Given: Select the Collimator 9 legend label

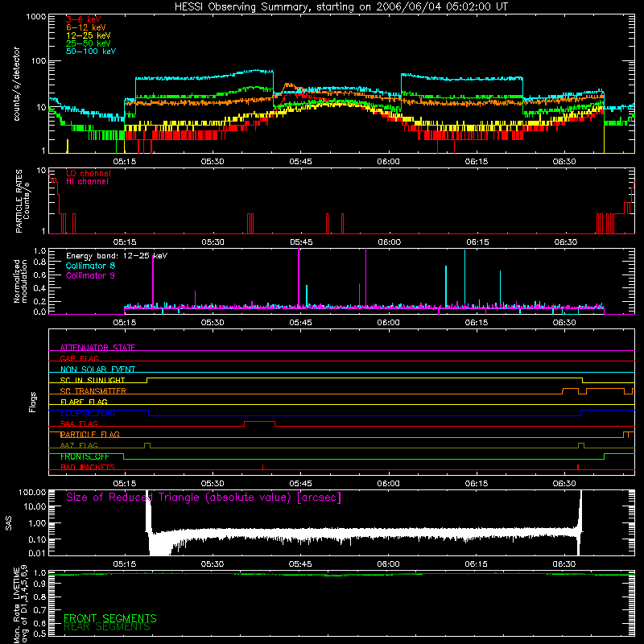Looking at the screenshot, I should [x=90, y=275].
